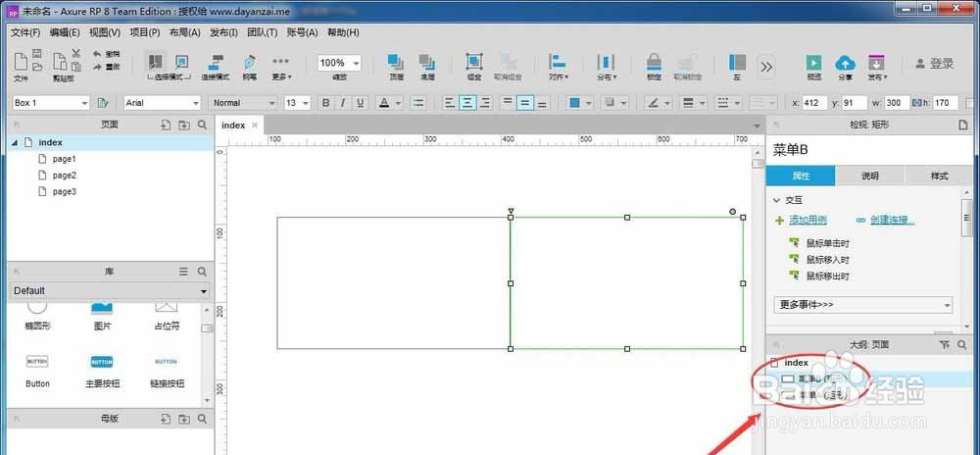Open the 文件(F) menu
This screenshot has height=455, width=980.
[x=25, y=32]
